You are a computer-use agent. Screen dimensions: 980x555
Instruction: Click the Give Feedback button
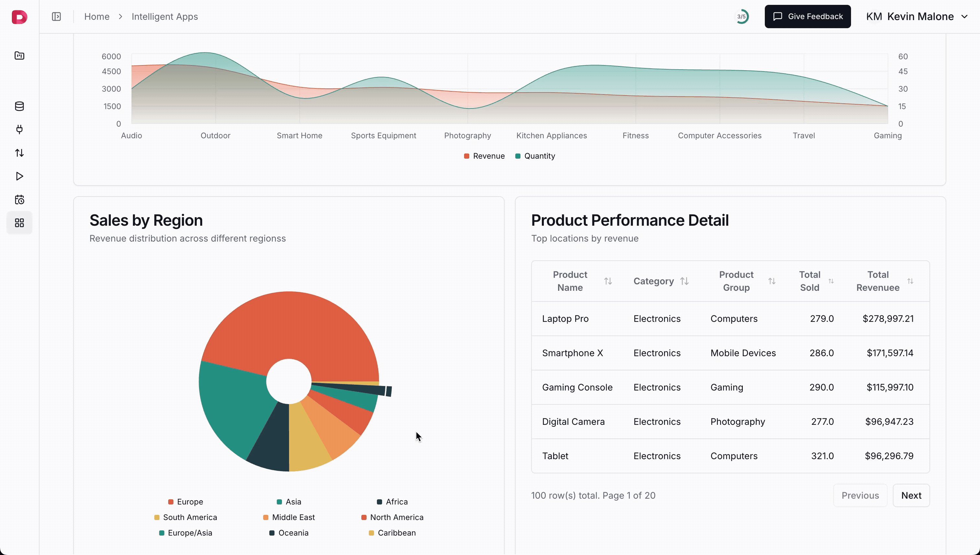tap(807, 17)
